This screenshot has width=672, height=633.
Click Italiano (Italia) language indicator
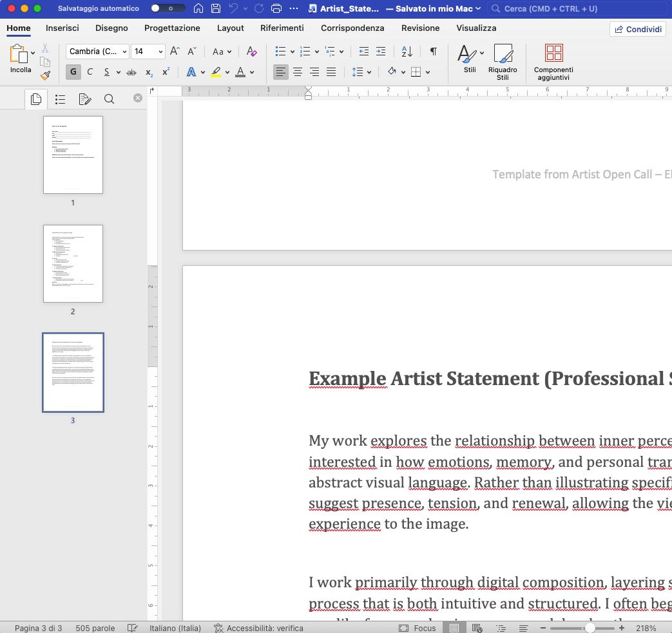(x=175, y=628)
